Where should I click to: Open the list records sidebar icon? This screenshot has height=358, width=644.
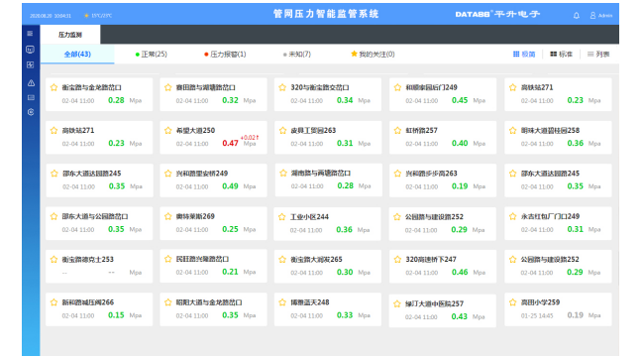(31, 97)
